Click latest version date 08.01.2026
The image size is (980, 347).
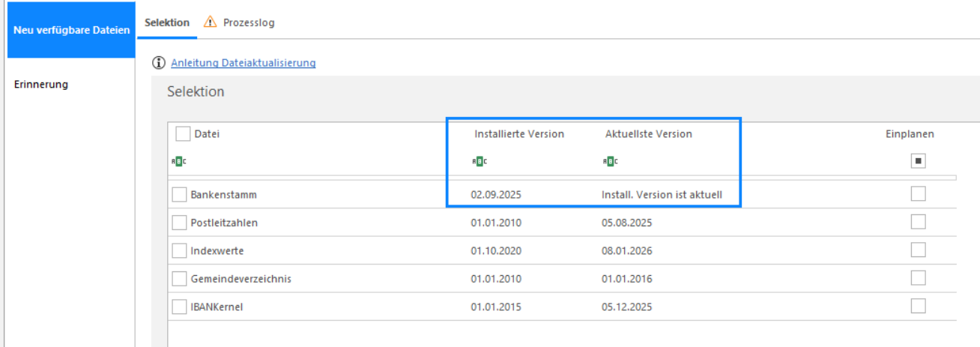pos(627,251)
